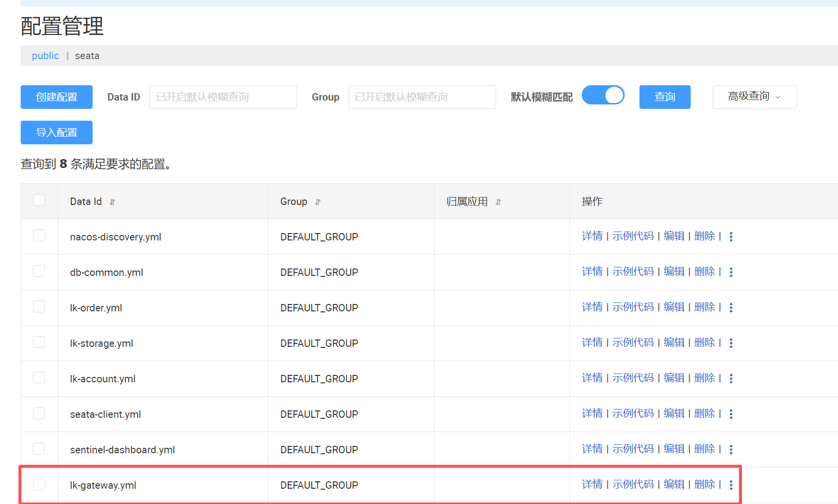Check the lk-order.yml row checkbox
The width and height of the screenshot is (838, 504).
(39, 306)
